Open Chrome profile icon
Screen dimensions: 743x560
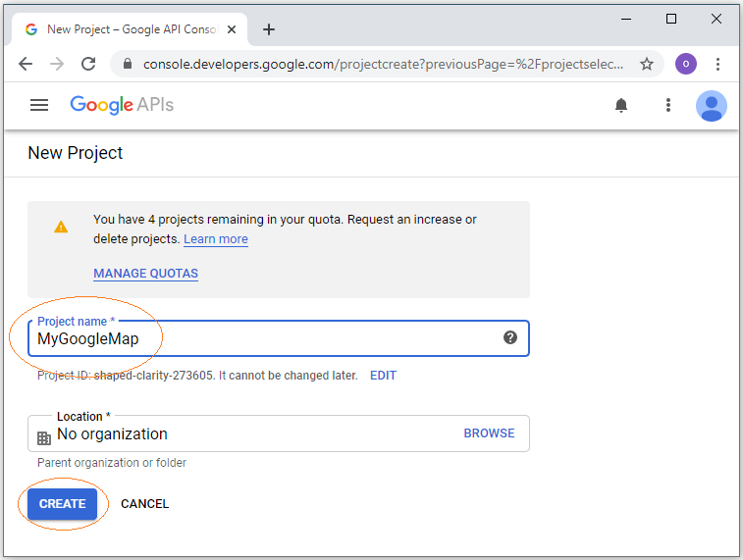pos(685,64)
